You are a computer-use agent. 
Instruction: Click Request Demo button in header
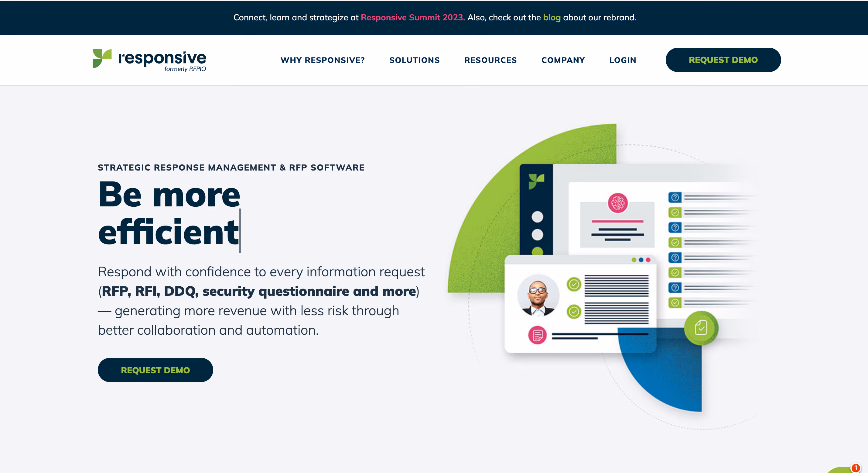(723, 60)
